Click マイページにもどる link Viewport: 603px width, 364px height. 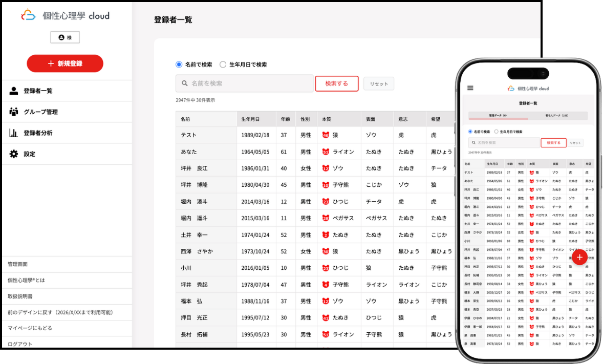[x=30, y=328]
